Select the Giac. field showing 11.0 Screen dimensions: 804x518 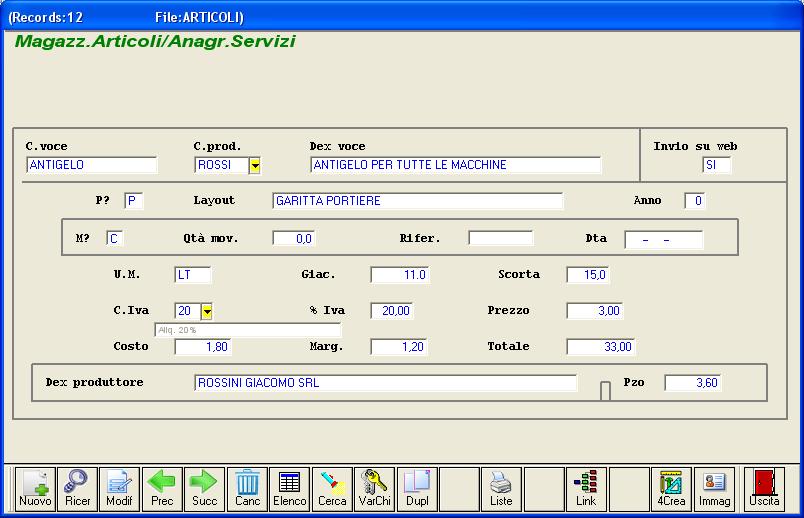[x=400, y=274]
